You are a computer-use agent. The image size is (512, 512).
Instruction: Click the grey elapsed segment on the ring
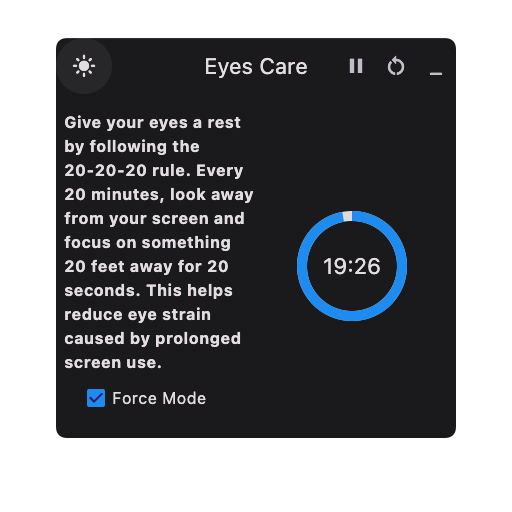point(347,216)
